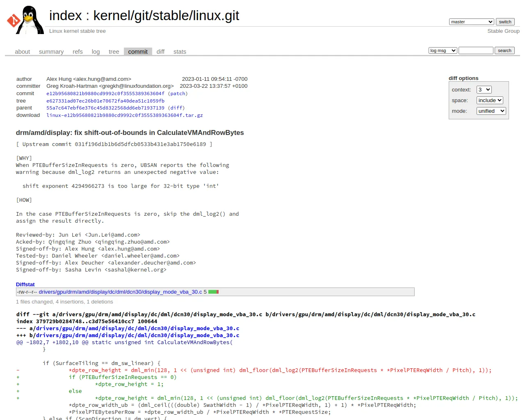
Task: Open the log tab
Action: pyautogui.click(x=96, y=52)
